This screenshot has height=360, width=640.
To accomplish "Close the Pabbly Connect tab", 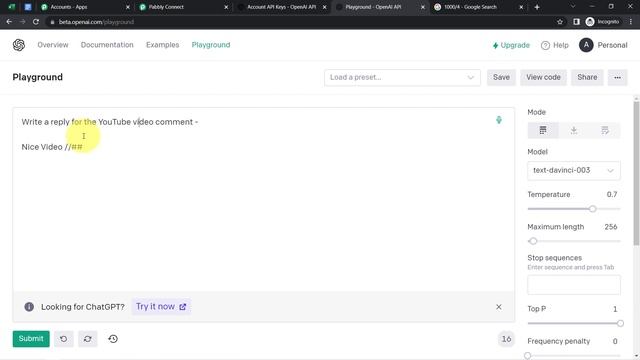I will [227, 7].
